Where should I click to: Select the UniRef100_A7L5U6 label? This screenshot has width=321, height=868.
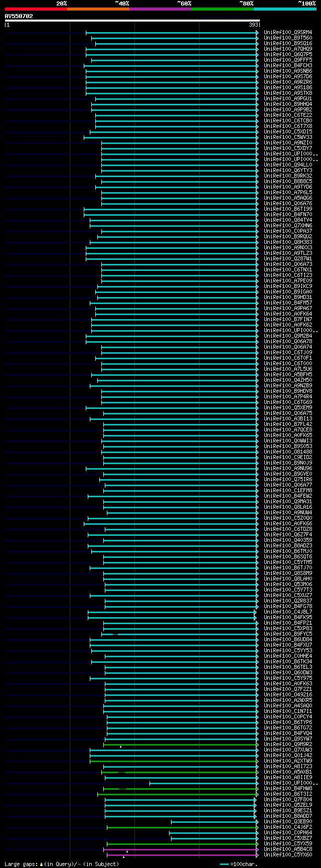(288, 369)
